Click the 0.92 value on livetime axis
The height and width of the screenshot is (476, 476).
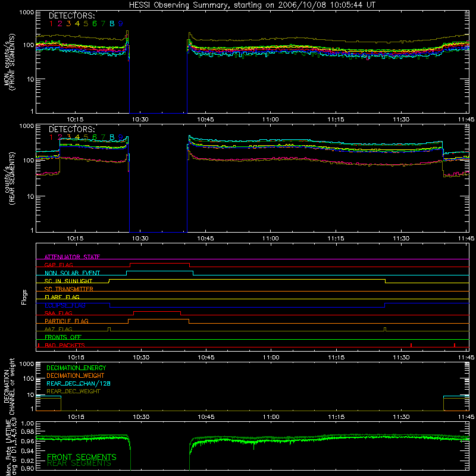coord(27,459)
